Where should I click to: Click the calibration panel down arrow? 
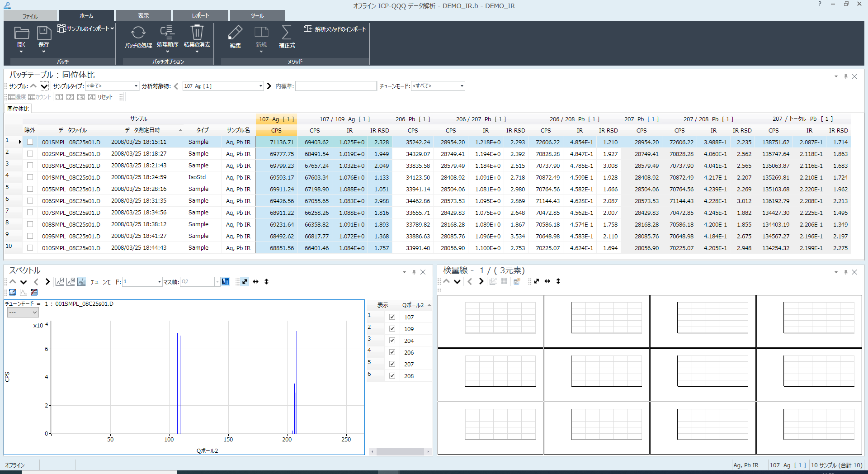tap(457, 281)
